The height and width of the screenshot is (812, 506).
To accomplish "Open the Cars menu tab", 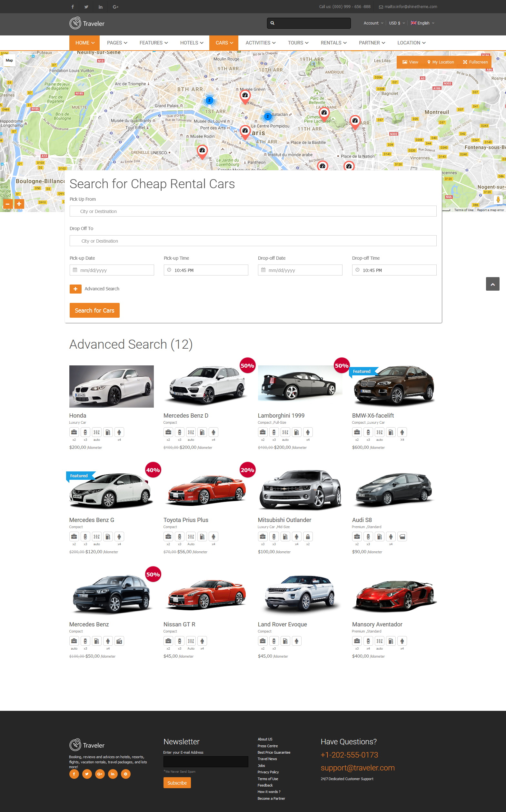I will tap(224, 43).
